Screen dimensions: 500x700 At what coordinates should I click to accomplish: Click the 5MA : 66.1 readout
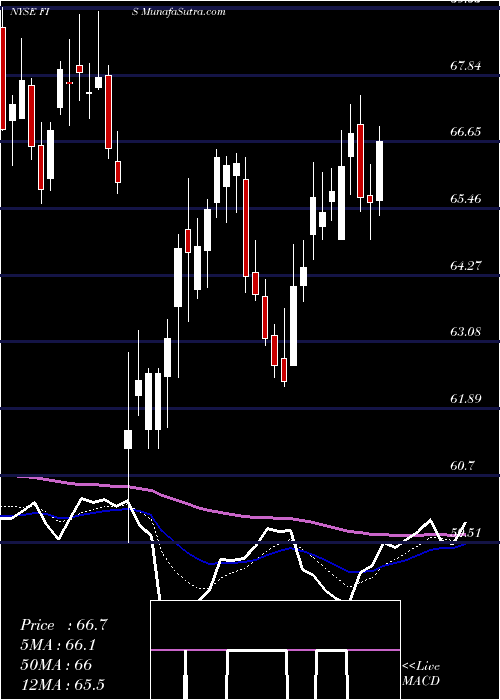pos(58,645)
